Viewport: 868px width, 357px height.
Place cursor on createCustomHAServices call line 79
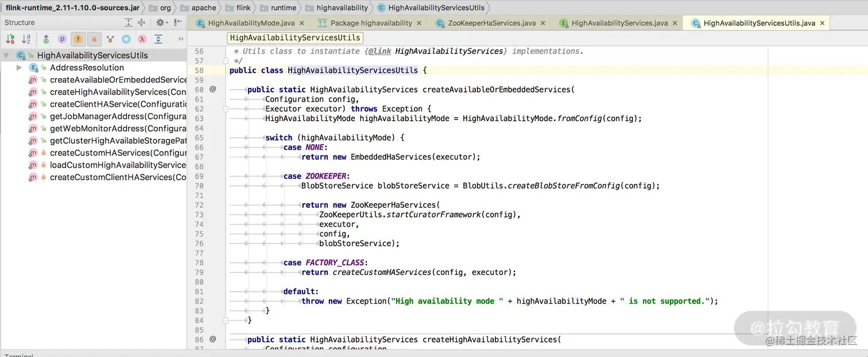tap(382, 272)
